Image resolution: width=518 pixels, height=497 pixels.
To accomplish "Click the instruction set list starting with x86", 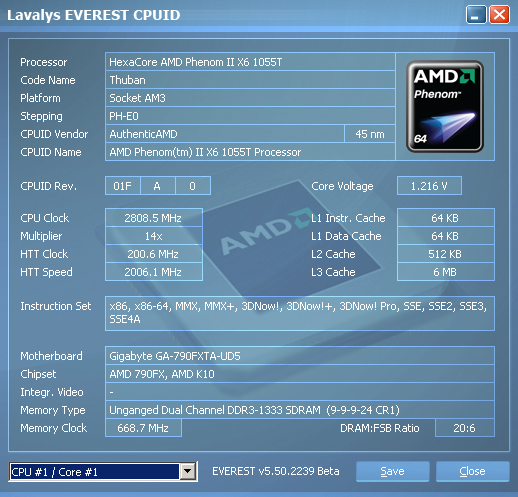I will [x=300, y=313].
